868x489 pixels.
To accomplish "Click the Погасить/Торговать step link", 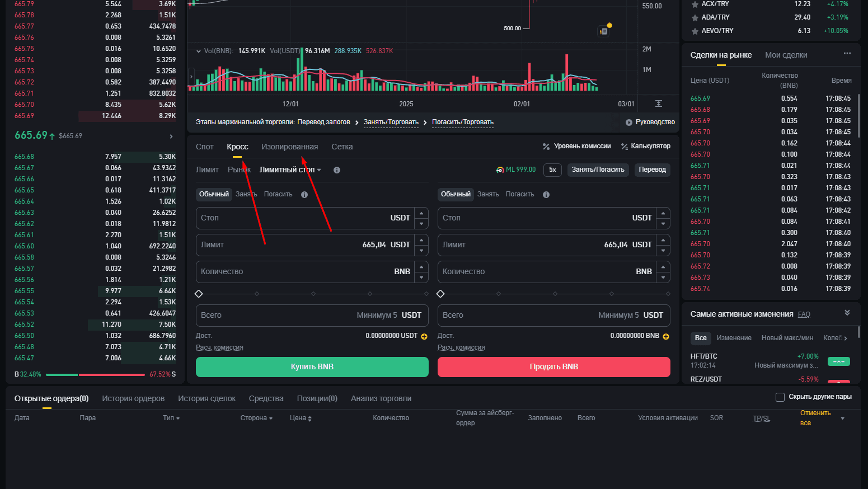I will 463,122.
